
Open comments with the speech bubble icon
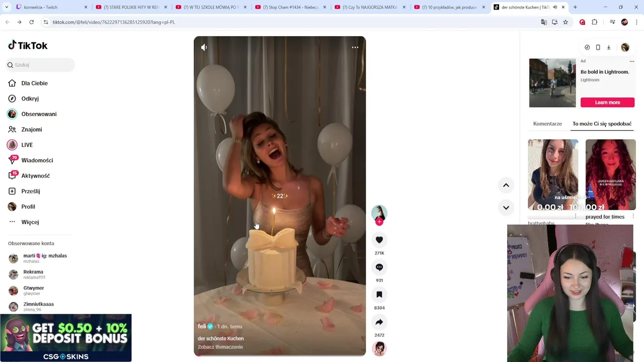click(379, 267)
